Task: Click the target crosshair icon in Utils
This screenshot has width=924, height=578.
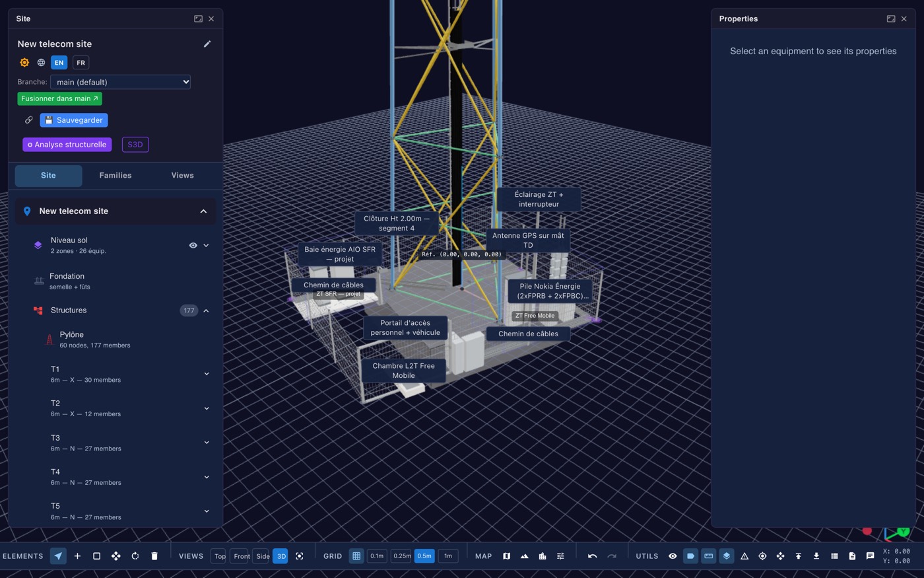Action: tap(762, 556)
